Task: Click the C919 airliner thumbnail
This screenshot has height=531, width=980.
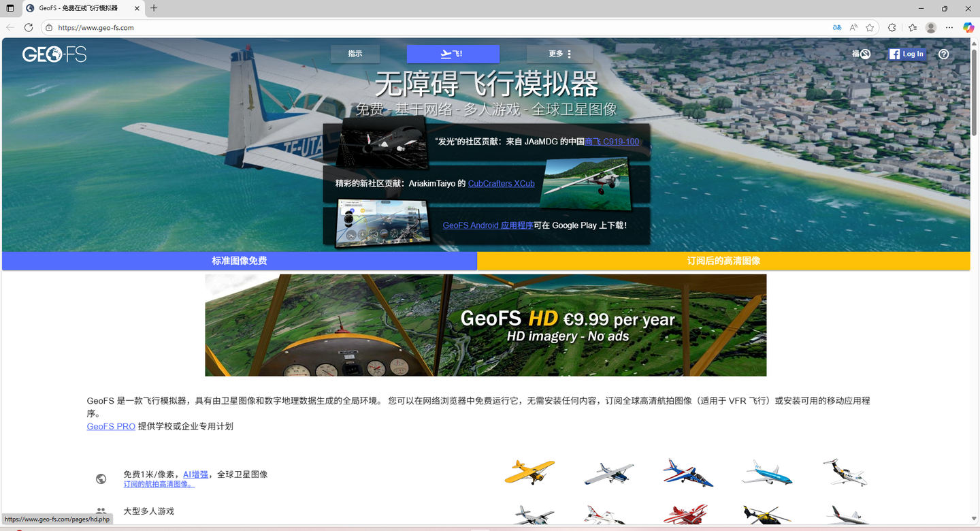Action: click(382, 142)
